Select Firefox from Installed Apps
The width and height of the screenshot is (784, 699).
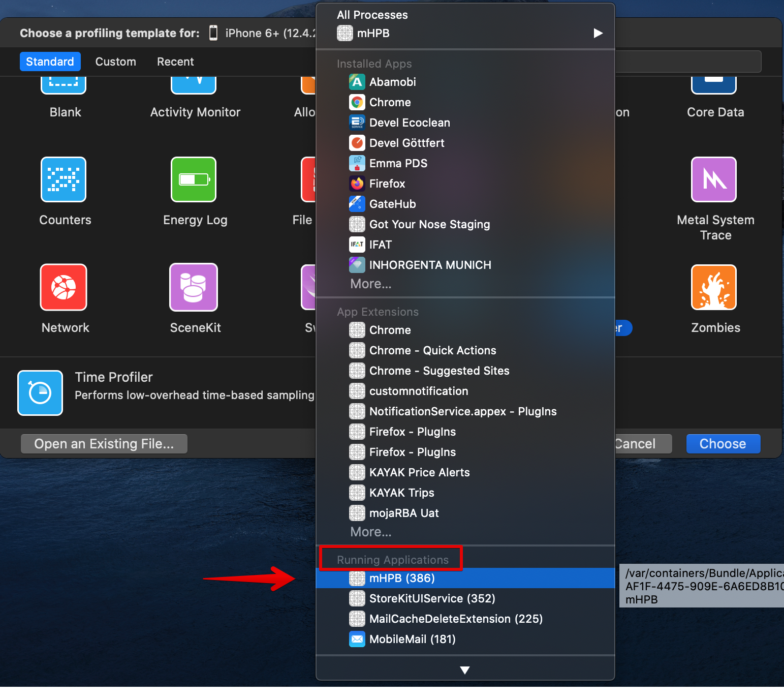(x=387, y=184)
